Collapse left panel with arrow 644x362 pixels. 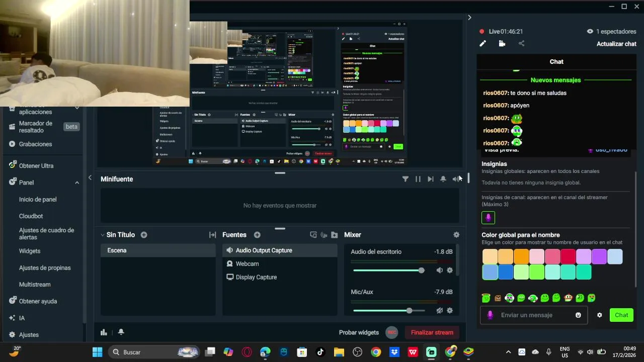click(x=90, y=177)
